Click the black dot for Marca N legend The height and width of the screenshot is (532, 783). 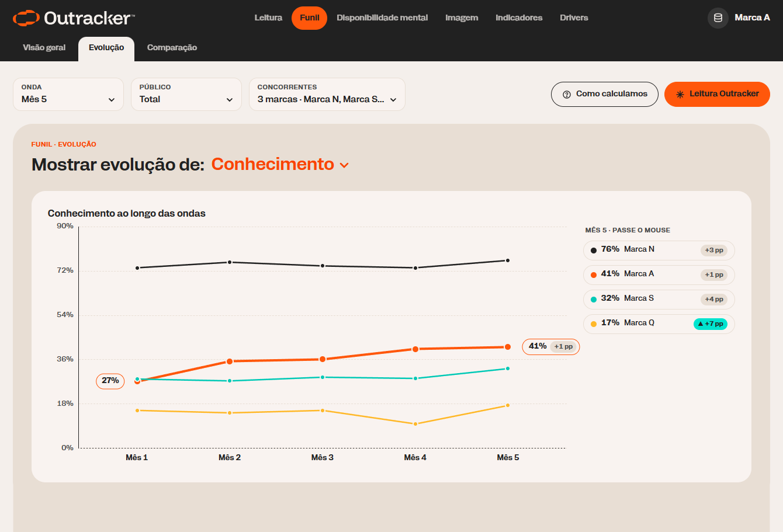594,251
